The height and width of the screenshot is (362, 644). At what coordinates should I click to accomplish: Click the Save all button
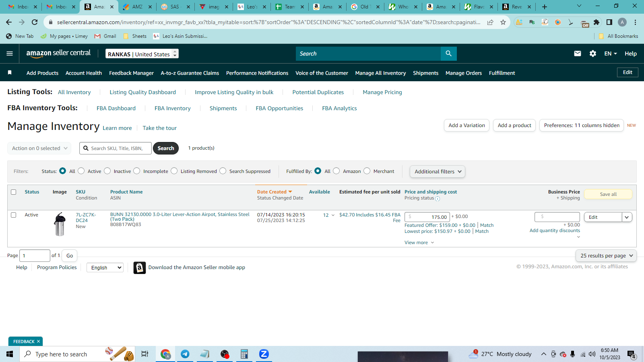tap(608, 194)
